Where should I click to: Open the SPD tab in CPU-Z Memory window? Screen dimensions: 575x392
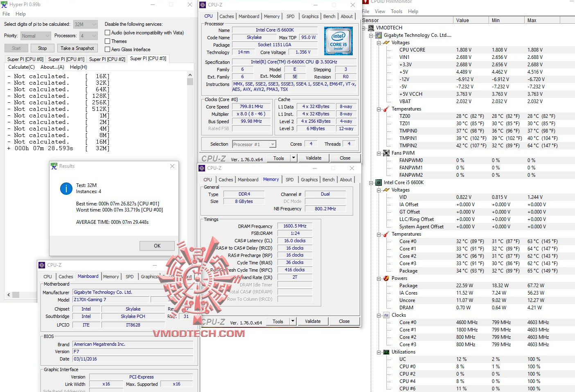[290, 180]
